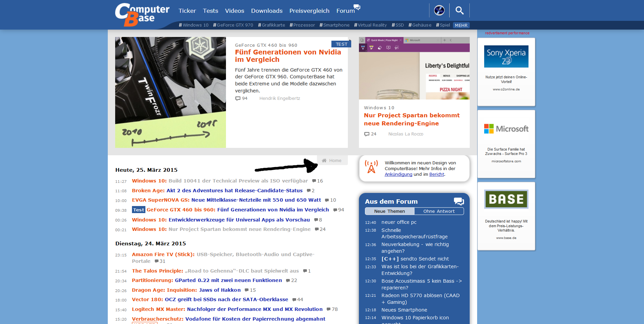Click the comment icon with 24 in Spartan article
Screen dimensions: 644x324
367,134
